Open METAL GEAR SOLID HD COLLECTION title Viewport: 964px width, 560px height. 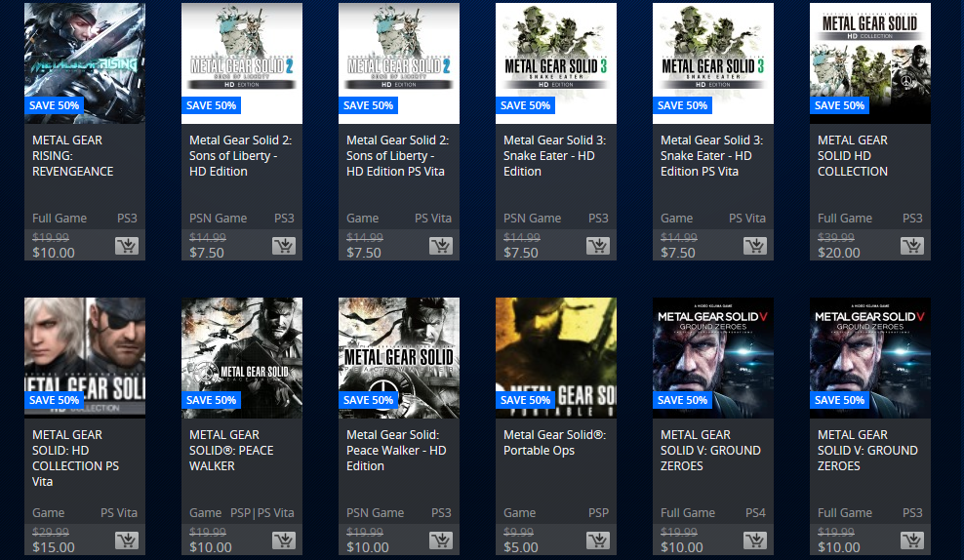click(x=853, y=155)
